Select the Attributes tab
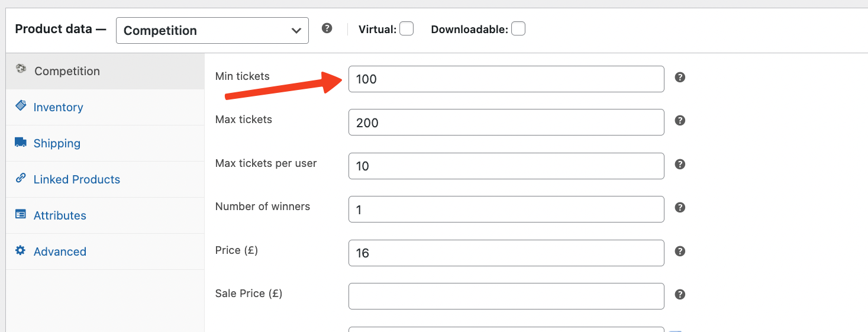868x332 pixels. pyautogui.click(x=60, y=215)
